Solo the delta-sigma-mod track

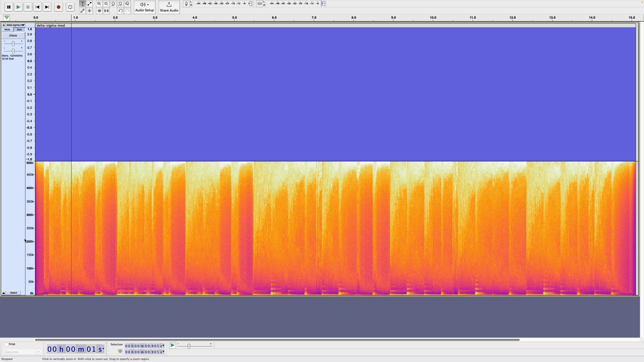coord(19,29)
